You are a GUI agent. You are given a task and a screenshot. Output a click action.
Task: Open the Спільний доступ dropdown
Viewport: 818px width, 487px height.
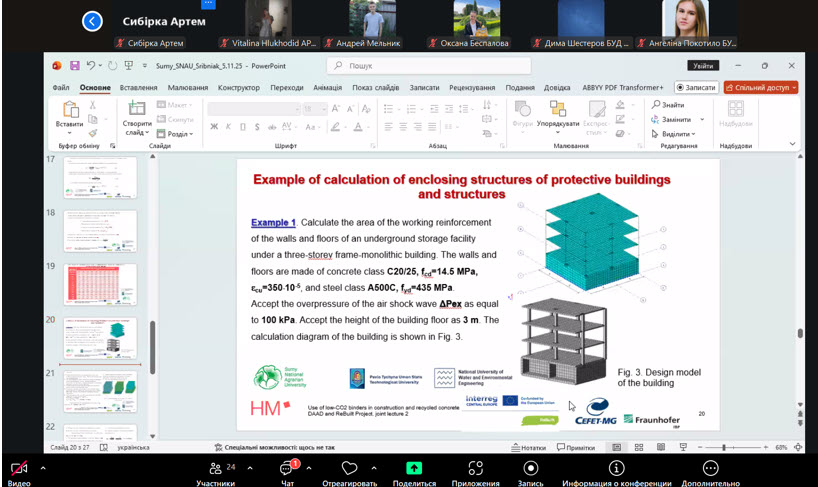[760, 87]
